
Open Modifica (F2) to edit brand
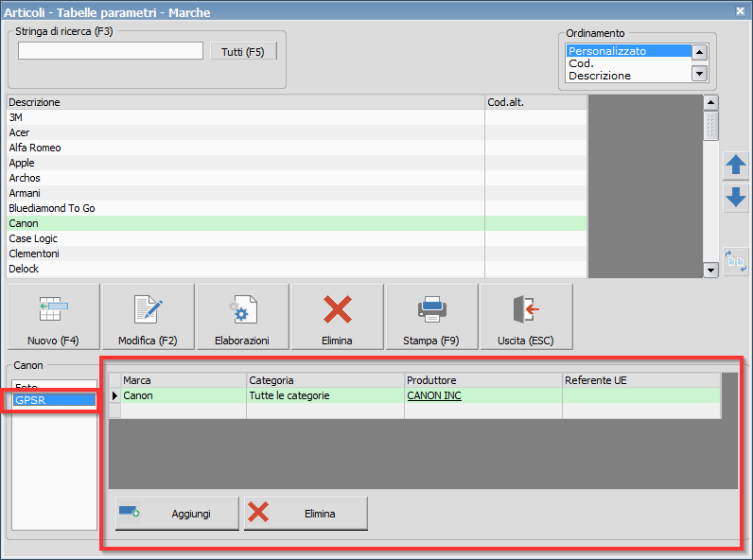pyautogui.click(x=149, y=317)
